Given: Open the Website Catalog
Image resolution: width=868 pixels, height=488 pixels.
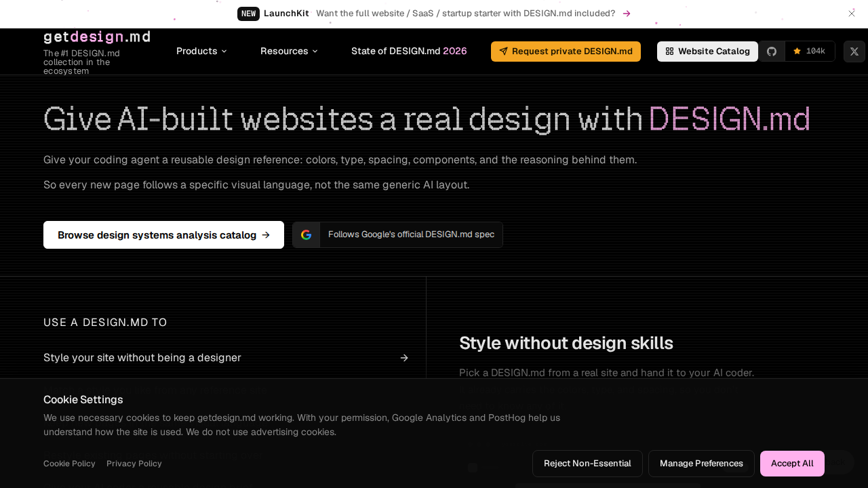Looking at the screenshot, I should tap(707, 52).
